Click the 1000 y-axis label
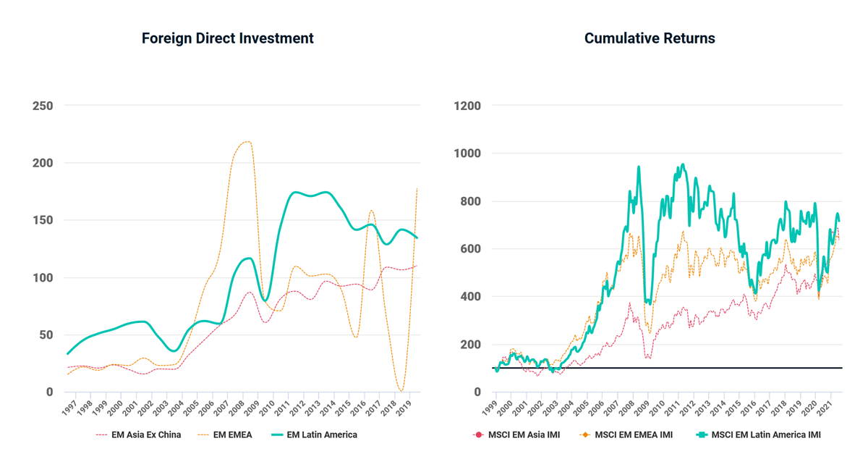868x475 pixels. pos(467,154)
